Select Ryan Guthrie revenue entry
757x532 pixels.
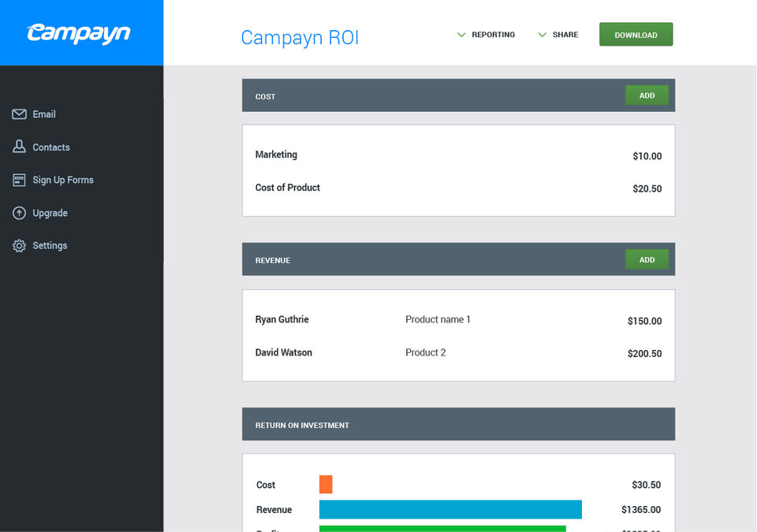458,320
